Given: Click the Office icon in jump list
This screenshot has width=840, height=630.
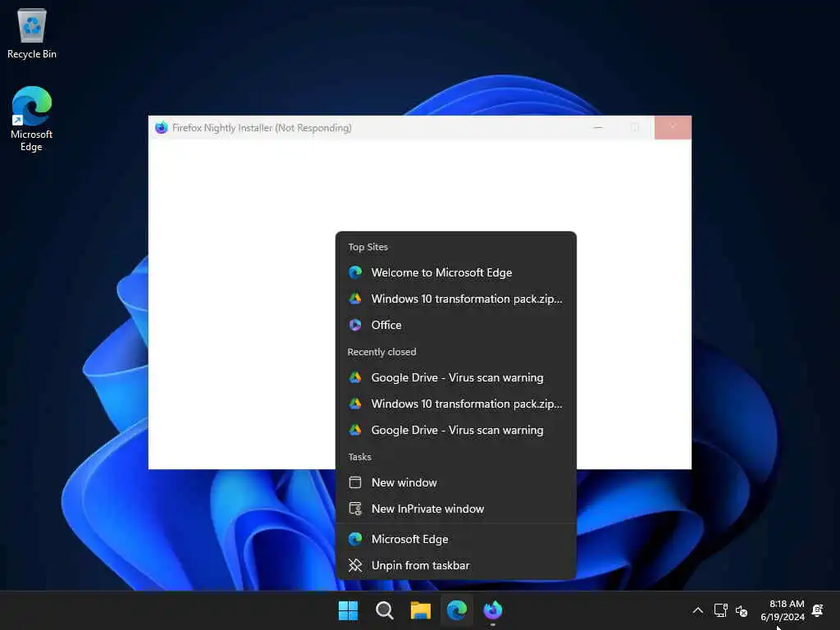Looking at the screenshot, I should tap(355, 325).
